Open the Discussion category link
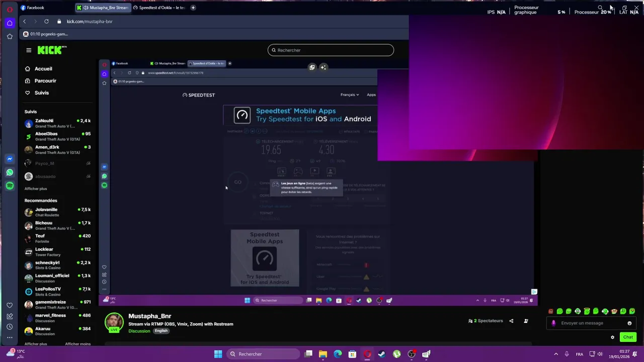This screenshot has width=644, height=362. click(x=139, y=331)
